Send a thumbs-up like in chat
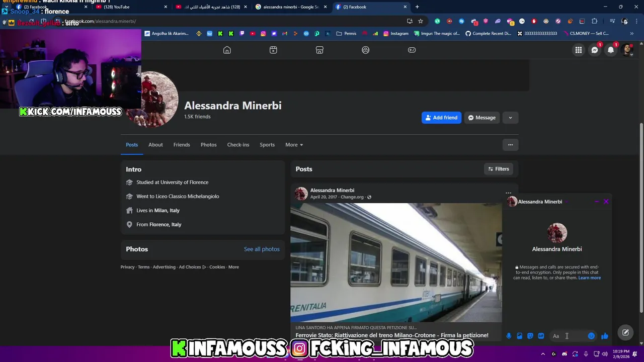Image resolution: width=644 pixels, height=362 pixels. point(605,336)
